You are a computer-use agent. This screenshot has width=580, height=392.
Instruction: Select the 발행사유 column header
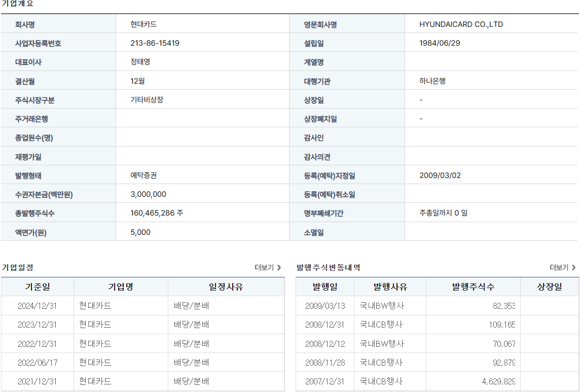(390, 287)
